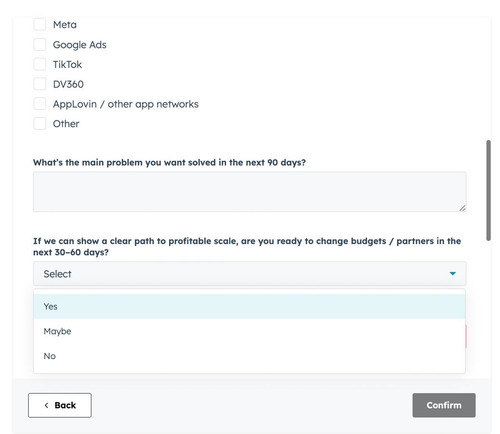The image size is (500, 434).
Task: Click the text area resize handle
Action: (x=462, y=208)
